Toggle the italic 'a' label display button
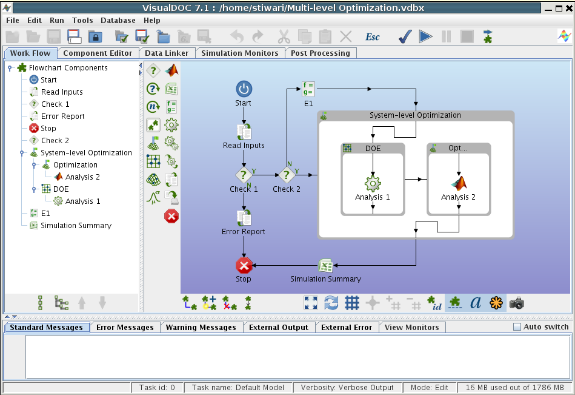The image size is (575, 395). click(x=476, y=303)
